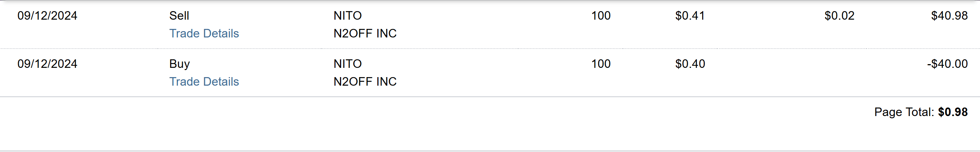Click quantity 100 in the Buy row
The width and height of the screenshot is (980, 152).
pos(601,64)
